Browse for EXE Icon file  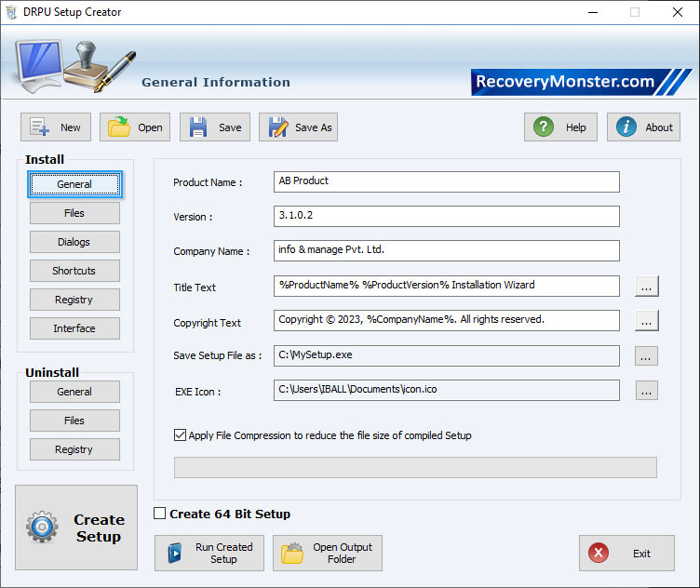[x=646, y=391]
